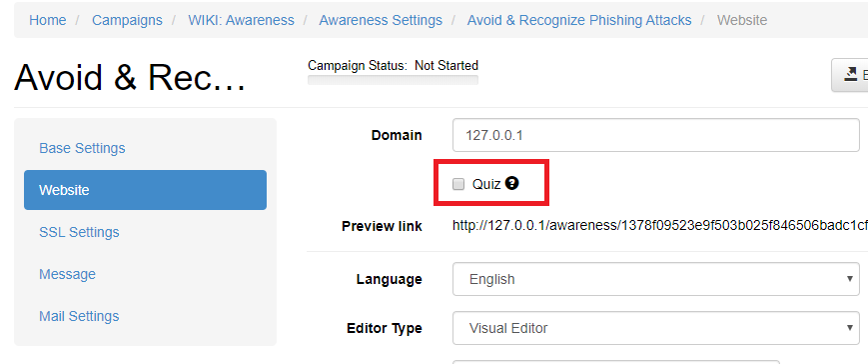Click the export icon button at top right
868x364 pixels.
(850, 75)
